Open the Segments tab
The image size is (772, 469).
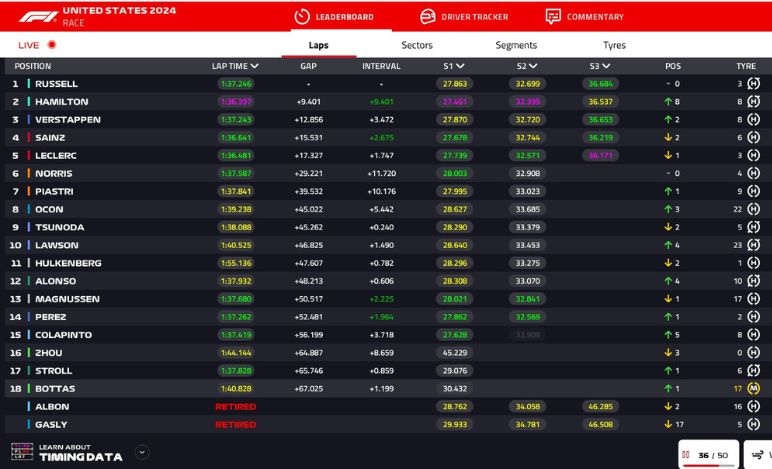[x=516, y=45]
